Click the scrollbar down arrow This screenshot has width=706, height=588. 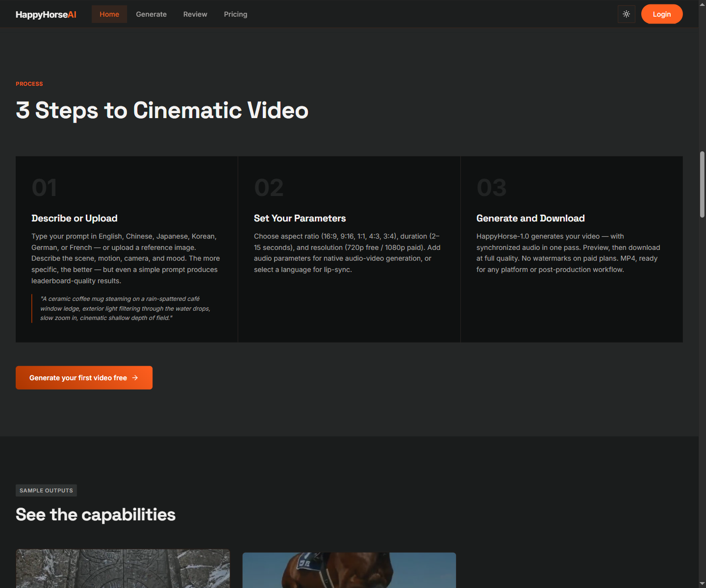tap(702, 584)
